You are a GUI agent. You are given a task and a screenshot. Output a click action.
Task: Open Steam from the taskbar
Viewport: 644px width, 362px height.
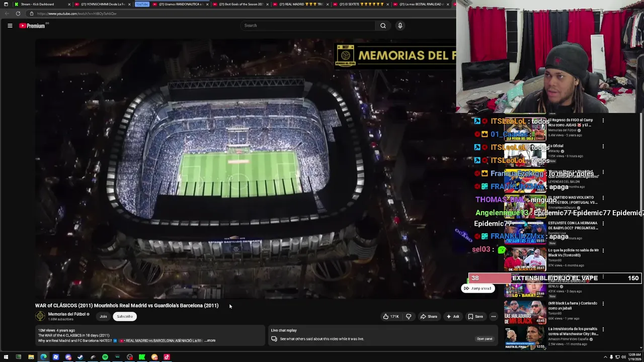tap(80, 357)
